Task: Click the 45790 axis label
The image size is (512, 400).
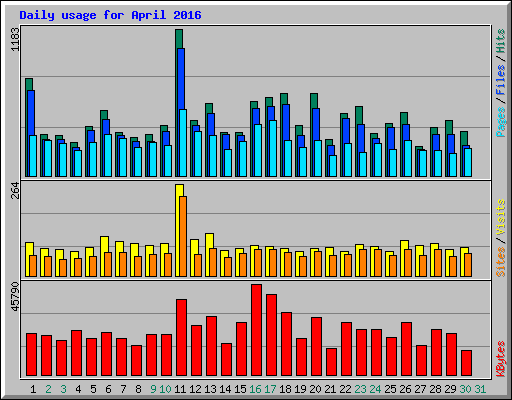Action: point(15,296)
